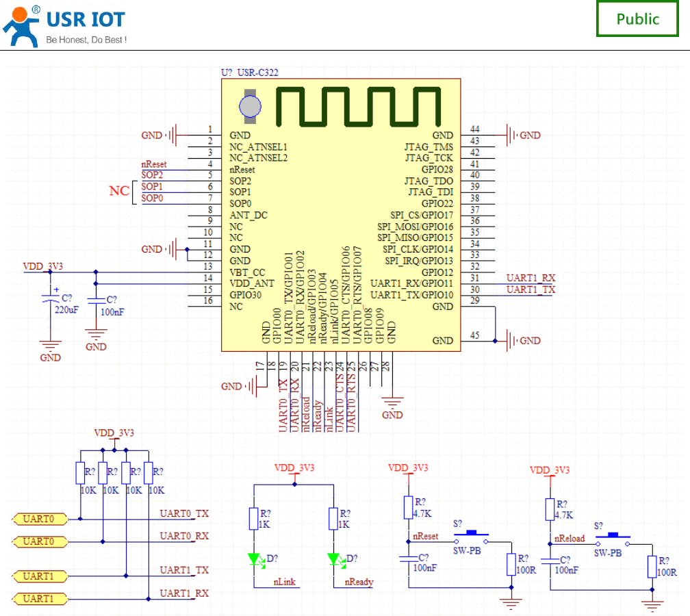Click the UART1_RX net label at pin 31
The height and width of the screenshot is (616, 690).
531,278
